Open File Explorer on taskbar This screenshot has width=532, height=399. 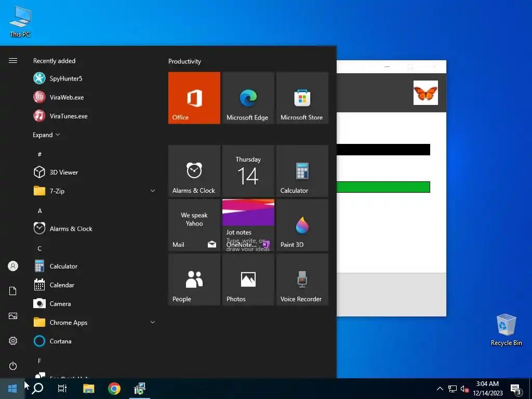(88, 389)
